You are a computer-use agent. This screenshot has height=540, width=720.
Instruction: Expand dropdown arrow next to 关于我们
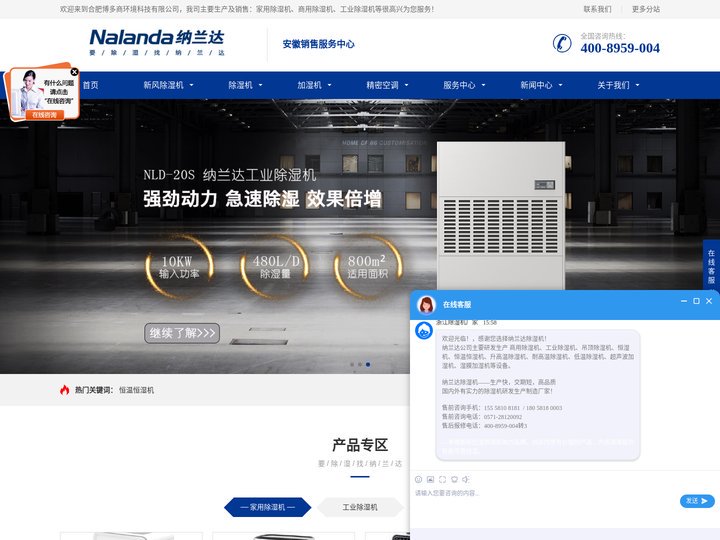(x=637, y=85)
